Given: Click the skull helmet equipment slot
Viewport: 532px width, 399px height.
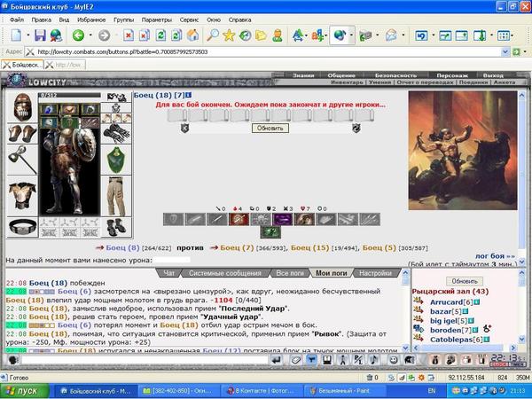Looking at the screenshot, I should [22, 107].
